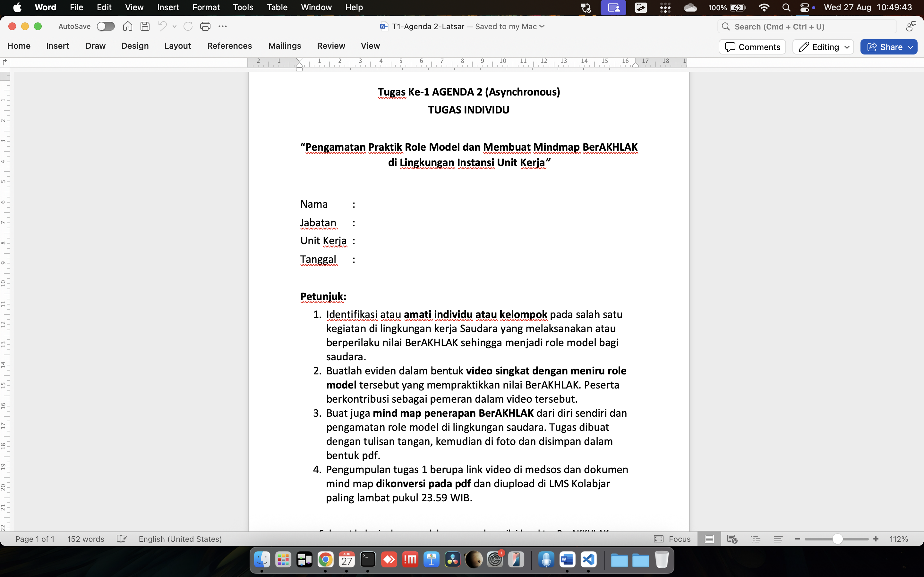Select Print Layout view button
Image resolution: width=924 pixels, height=577 pixels.
coord(709,539)
